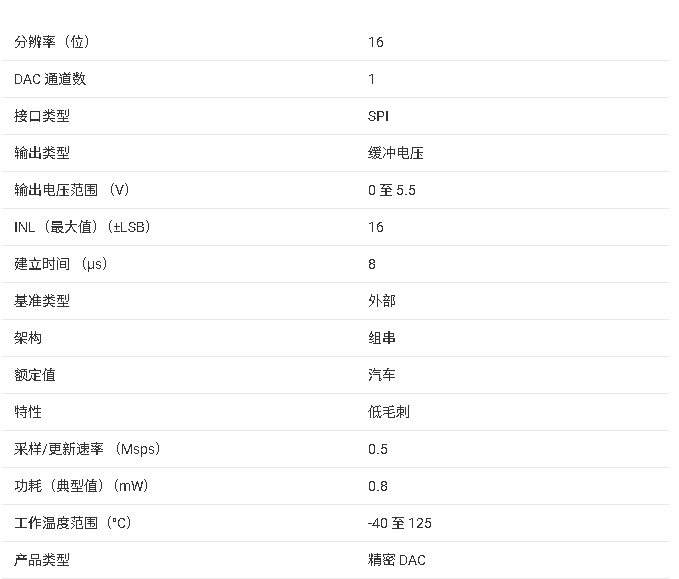
Task: Select the 精密 DAC product type value
Action: [x=397, y=560]
